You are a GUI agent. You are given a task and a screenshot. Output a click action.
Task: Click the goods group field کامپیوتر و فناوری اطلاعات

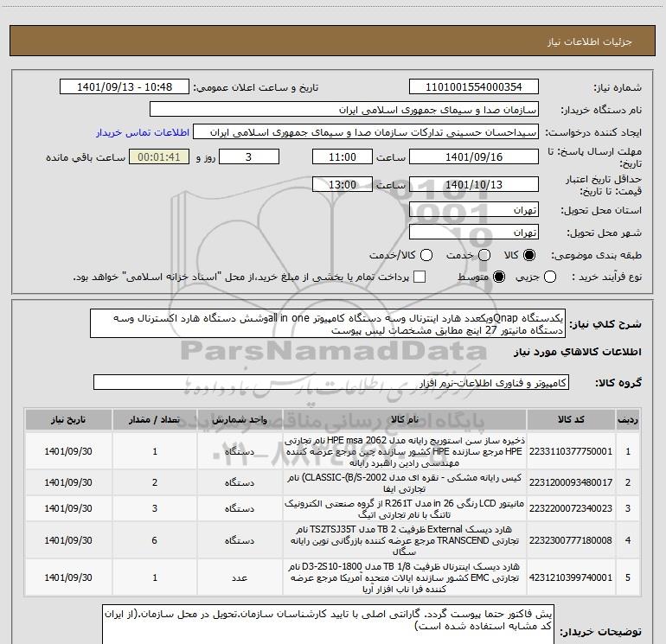[331, 382]
